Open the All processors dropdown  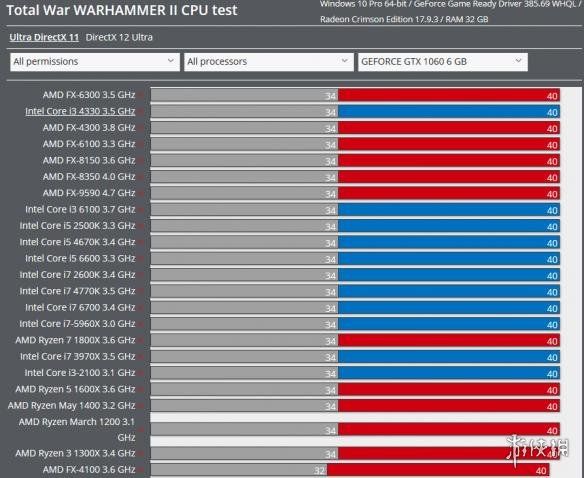pos(269,62)
